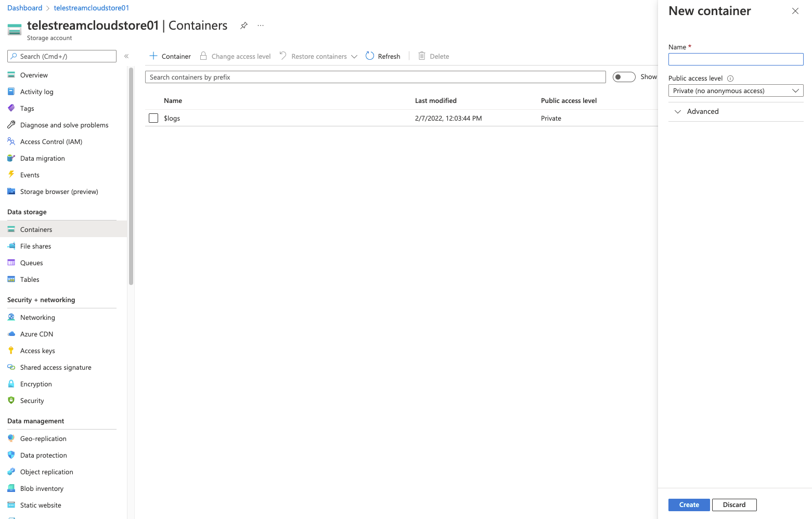Click the Public access level info icon
This screenshot has width=812, height=519.
coord(730,79)
